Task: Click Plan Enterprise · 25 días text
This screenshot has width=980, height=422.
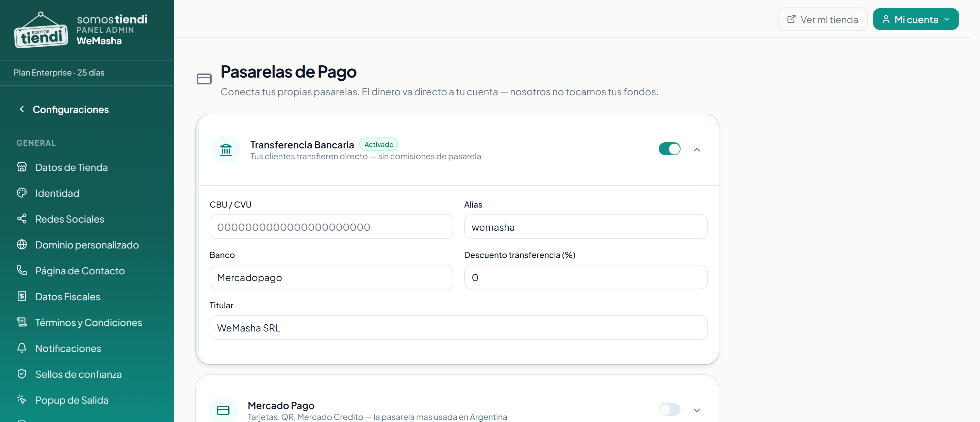Action: [x=59, y=72]
